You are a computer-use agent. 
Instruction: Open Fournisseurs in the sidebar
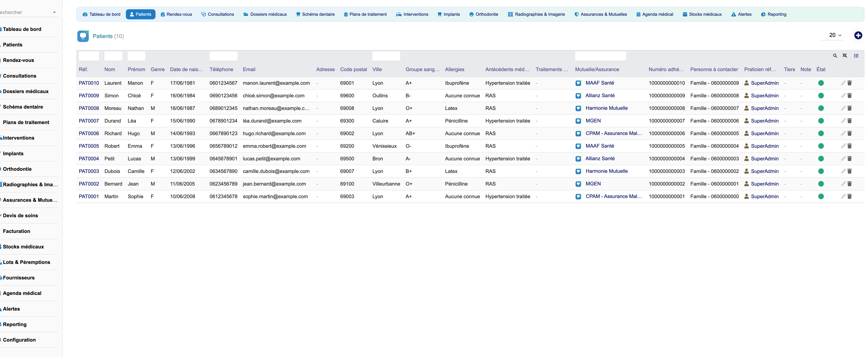[x=19, y=278]
